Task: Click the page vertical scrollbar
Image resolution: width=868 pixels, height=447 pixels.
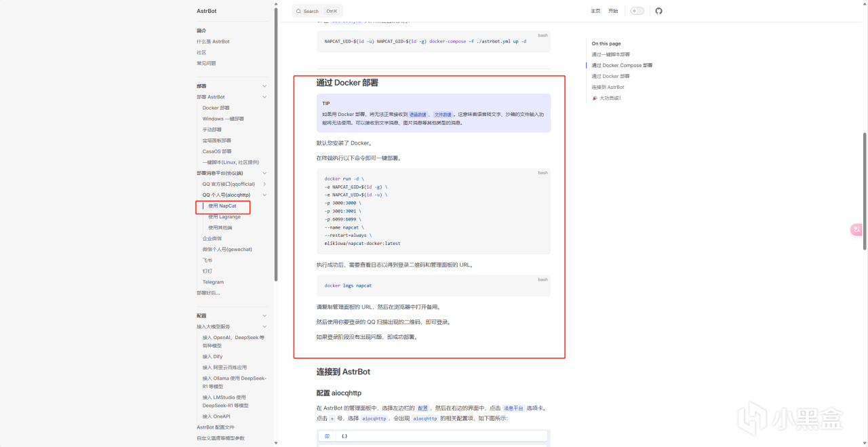Action: [x=865, y=193]
